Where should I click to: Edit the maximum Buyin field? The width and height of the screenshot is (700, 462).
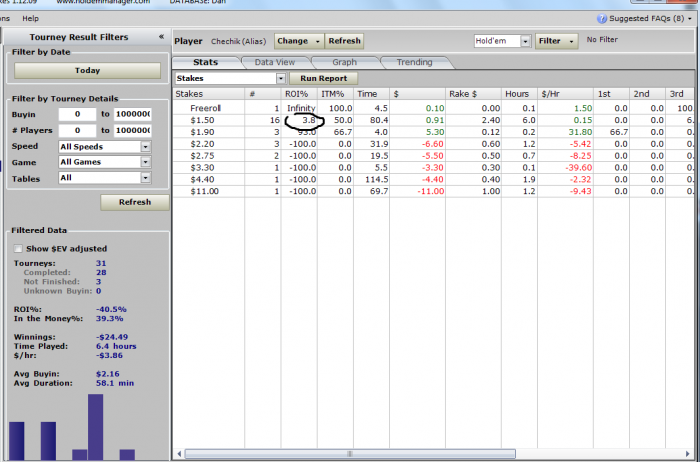tap(133, 114)
